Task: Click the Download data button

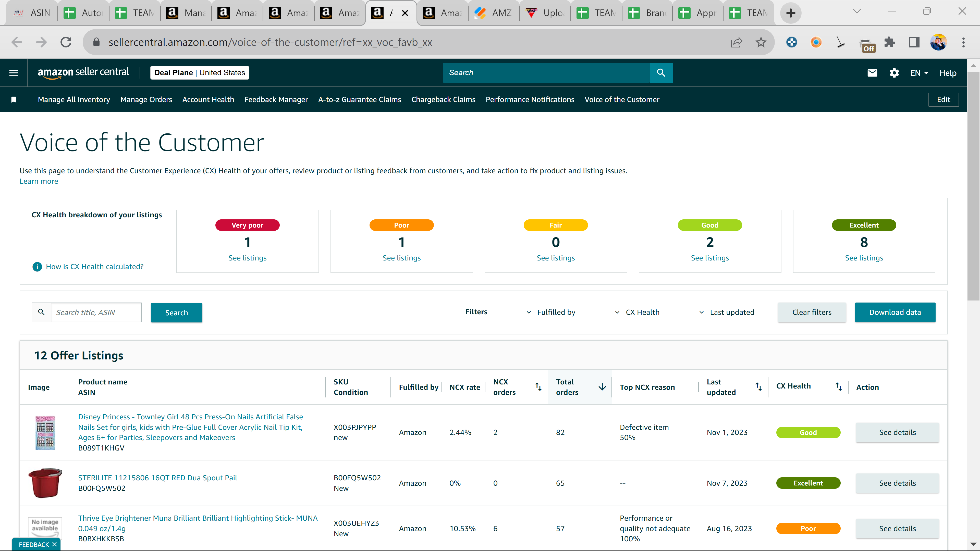Action: (x=895, y=312)
